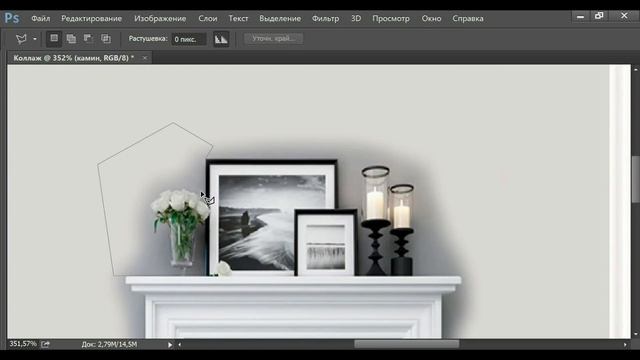
Task: Select Subtract from selection mode icon
Action: pyautogui.click(x=88, y=39)
